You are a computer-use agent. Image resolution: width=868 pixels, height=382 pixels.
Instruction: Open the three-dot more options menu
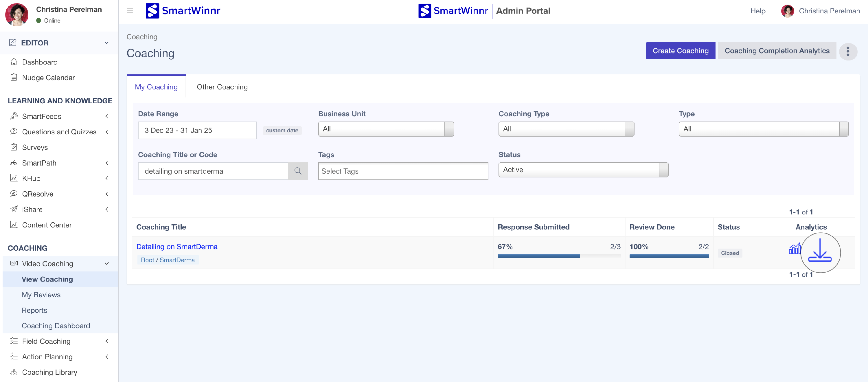848,51
